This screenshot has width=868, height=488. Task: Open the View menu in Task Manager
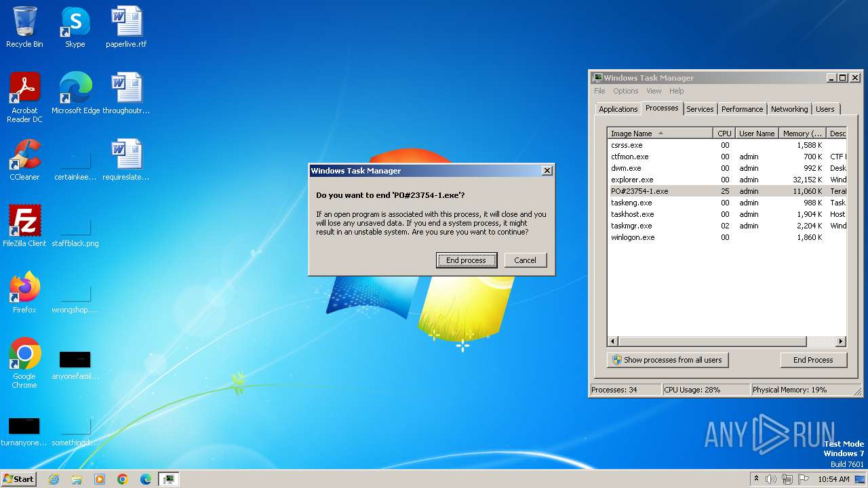[654, 91]
